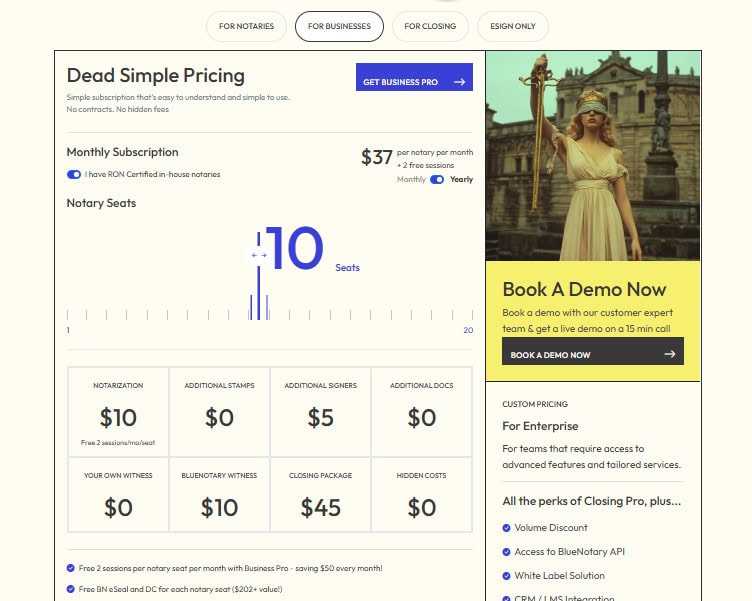The image size is (752, 601).
Task: Toggle the Monthly/Yearly billing switch
Action: click(437, 180)
